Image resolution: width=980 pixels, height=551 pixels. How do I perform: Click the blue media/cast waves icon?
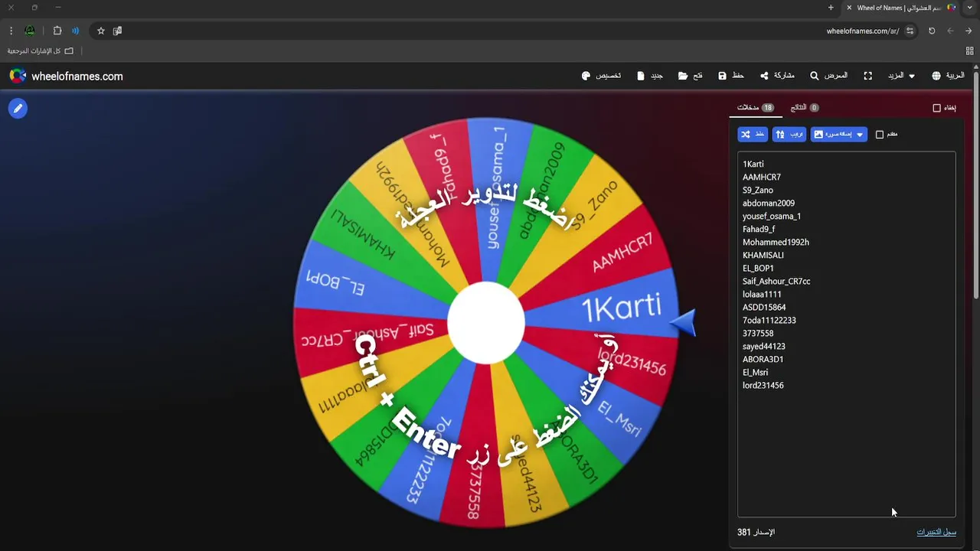pyautogui.click(x=76, y=31)
